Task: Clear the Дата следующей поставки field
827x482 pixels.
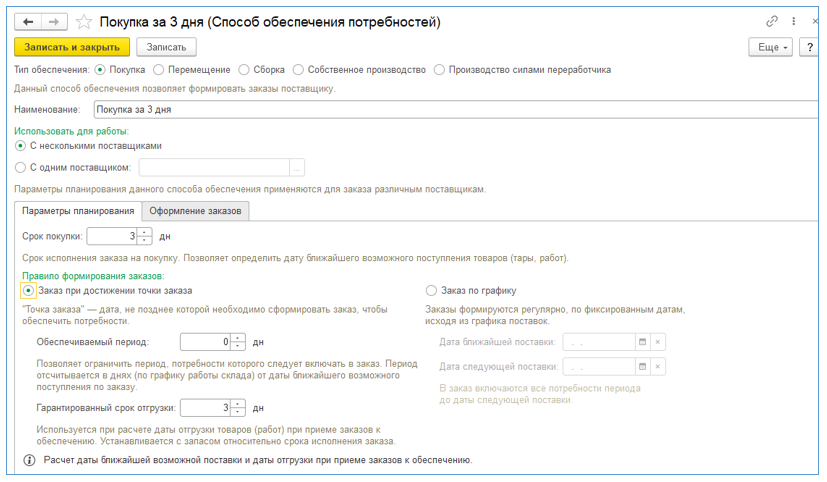Action: (x=658, y=367)
